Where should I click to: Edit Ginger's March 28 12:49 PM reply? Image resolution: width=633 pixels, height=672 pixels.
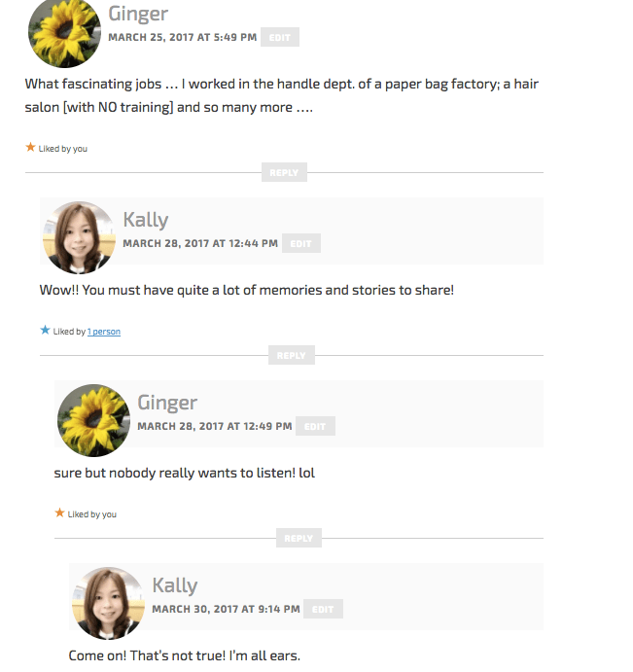point(315,426)
